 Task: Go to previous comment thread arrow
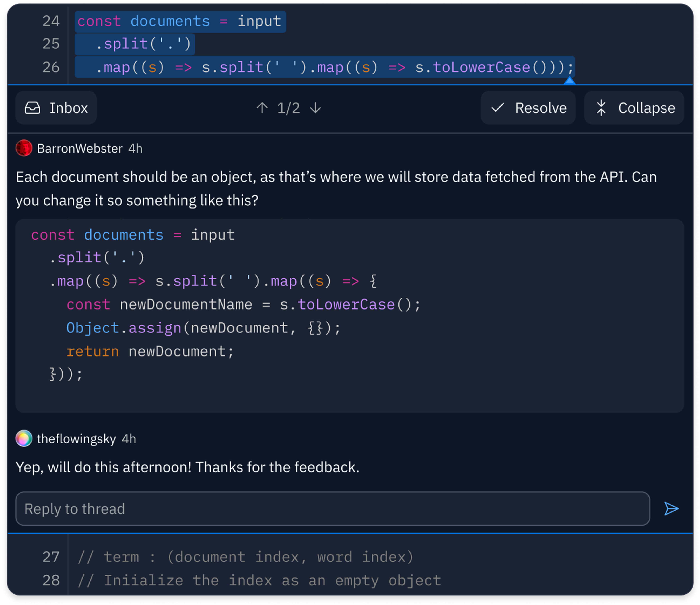coord(262,108)
